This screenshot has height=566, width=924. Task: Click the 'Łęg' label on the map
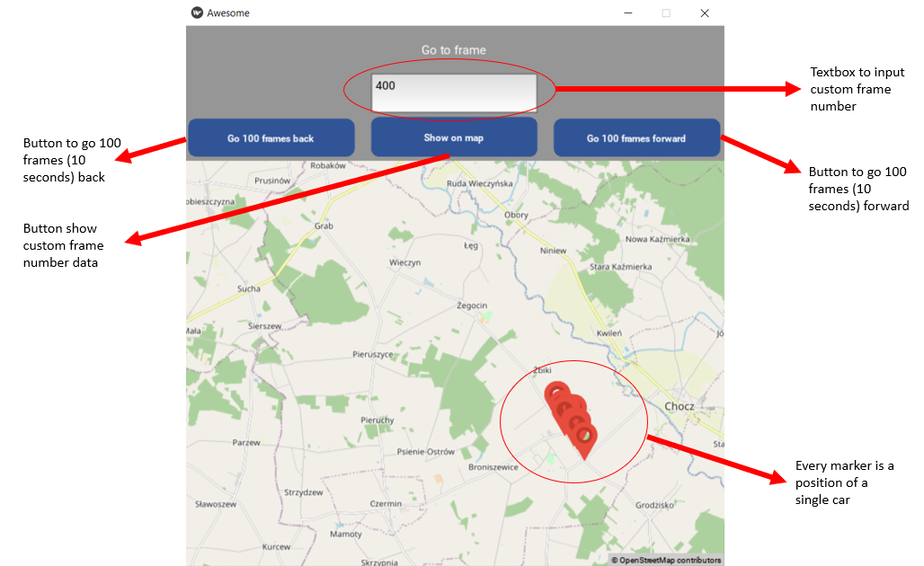click(471, 245)
